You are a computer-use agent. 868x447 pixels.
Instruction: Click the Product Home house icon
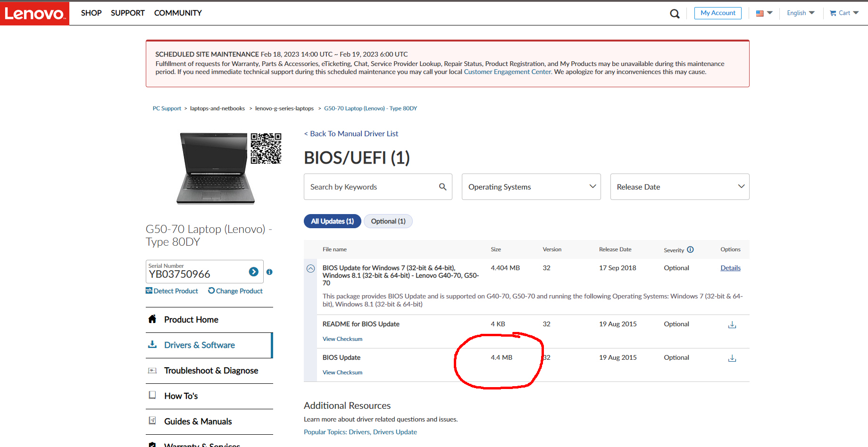(152, 319)
